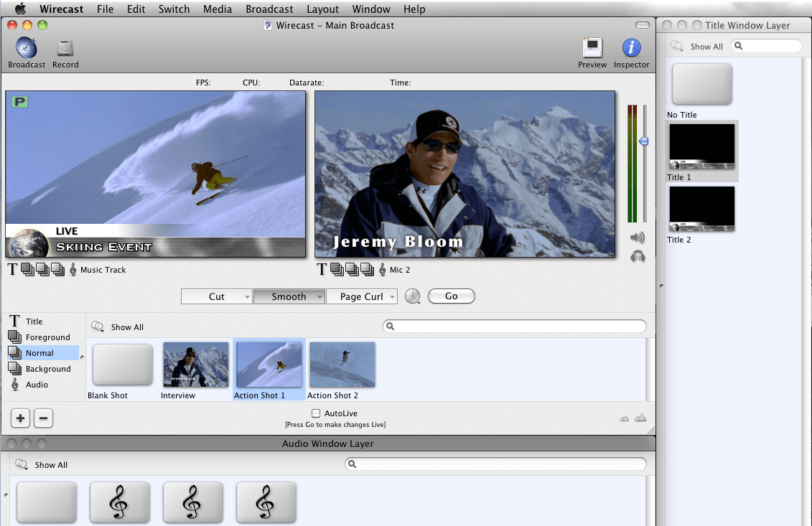Open the Edit menu
Image resolution: width=812 pixels, height=526 pixels.
(x=136, y=9)
